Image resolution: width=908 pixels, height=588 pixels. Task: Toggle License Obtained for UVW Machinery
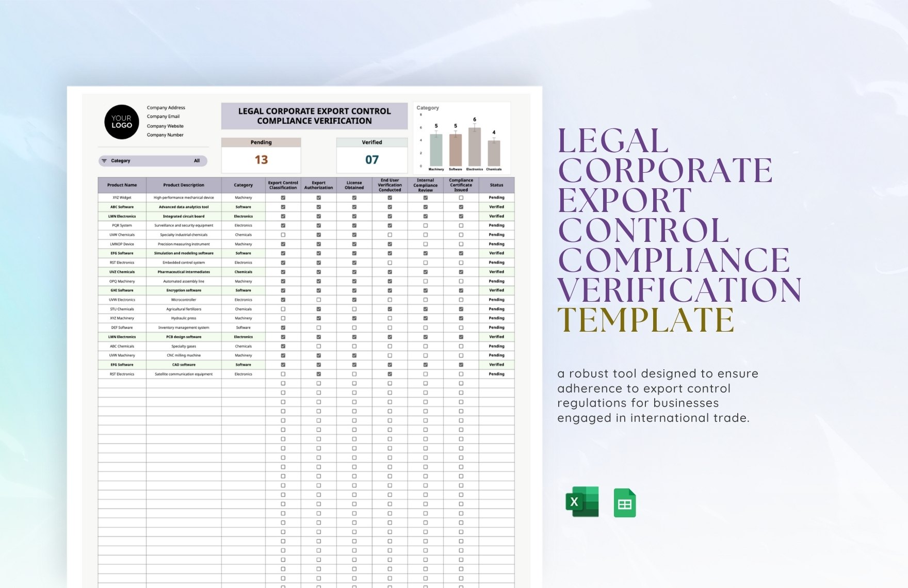[354, 355]
